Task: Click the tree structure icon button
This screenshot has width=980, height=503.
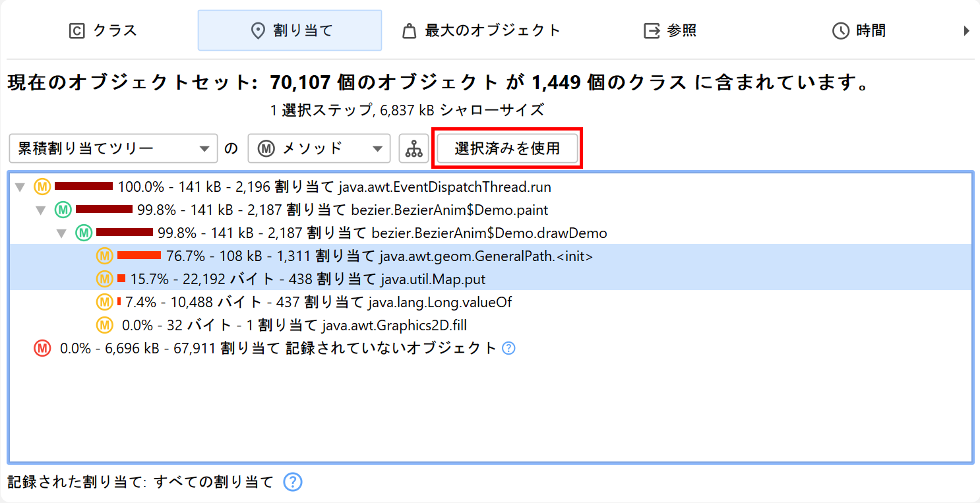Action: coord(414,149)
